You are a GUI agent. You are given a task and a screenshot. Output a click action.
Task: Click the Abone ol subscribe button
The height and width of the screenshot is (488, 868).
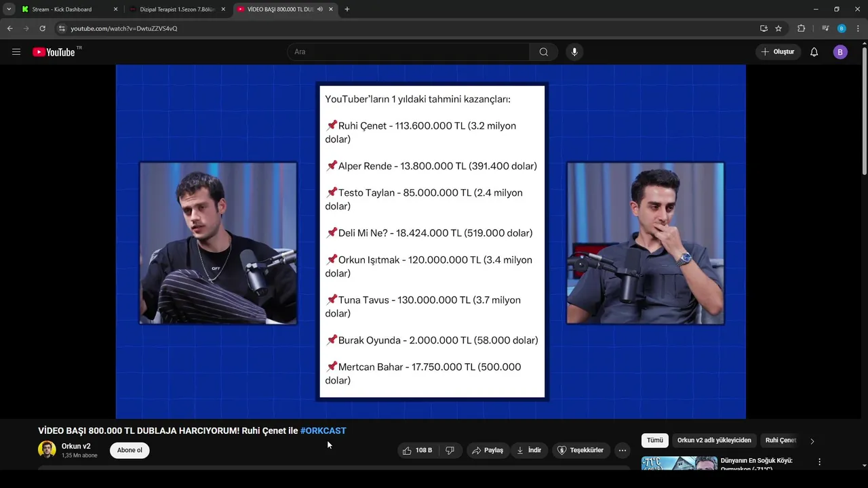tap(130, 450)
